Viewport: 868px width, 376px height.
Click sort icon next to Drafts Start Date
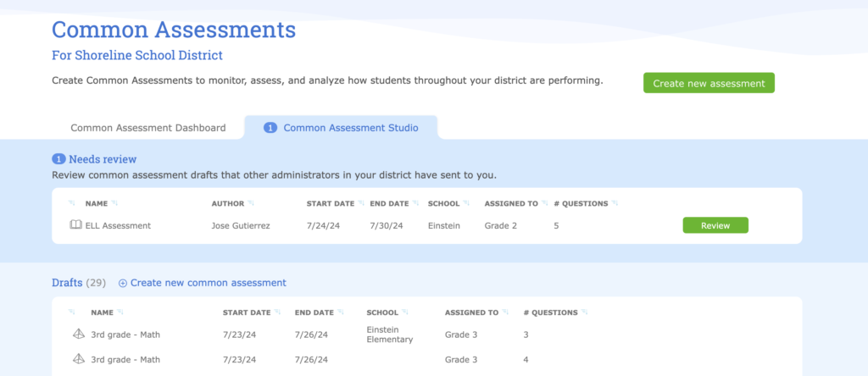pos(279,312)
